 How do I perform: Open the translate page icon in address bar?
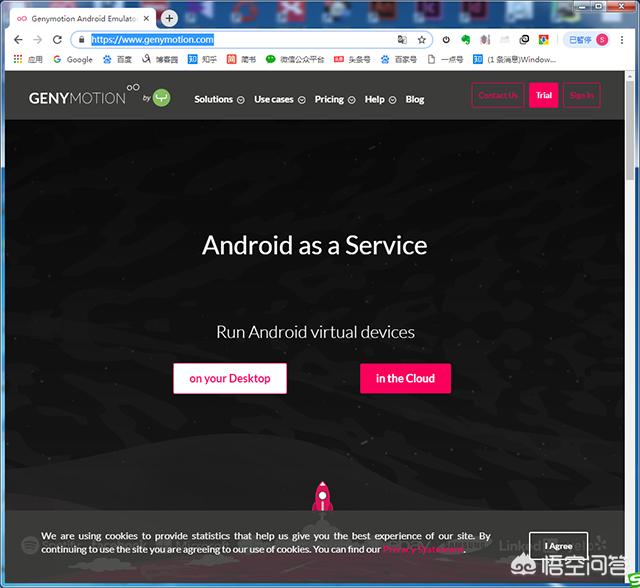click(402, 40)
